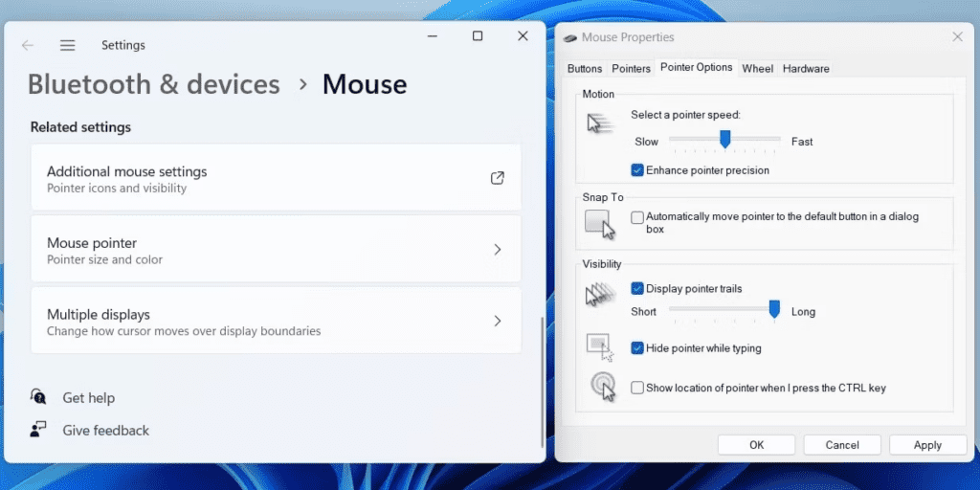Expand the Mouse pointer settings chevron
The width and height of the screenshot is (980, 490).
tap(497, 250)
